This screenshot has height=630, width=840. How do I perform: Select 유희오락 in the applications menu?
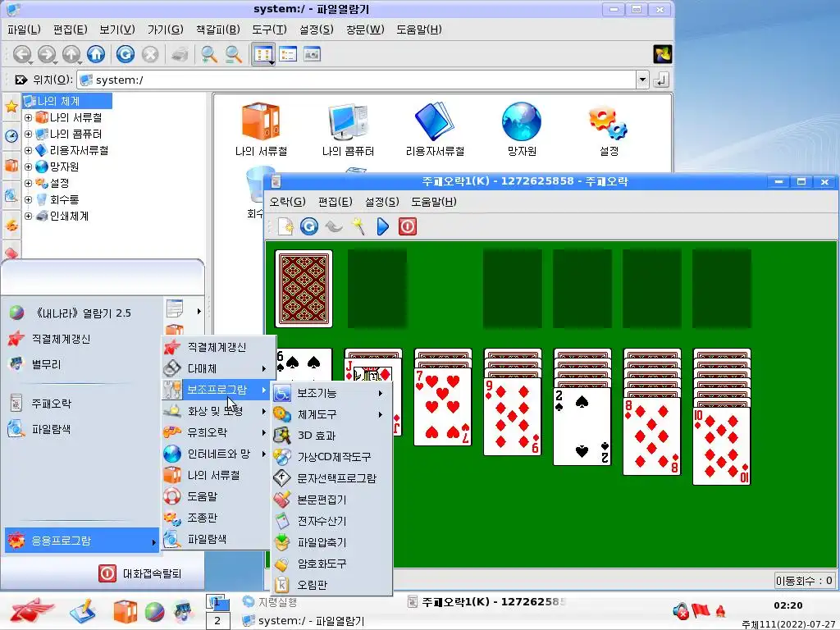click(x=216, y=432)
